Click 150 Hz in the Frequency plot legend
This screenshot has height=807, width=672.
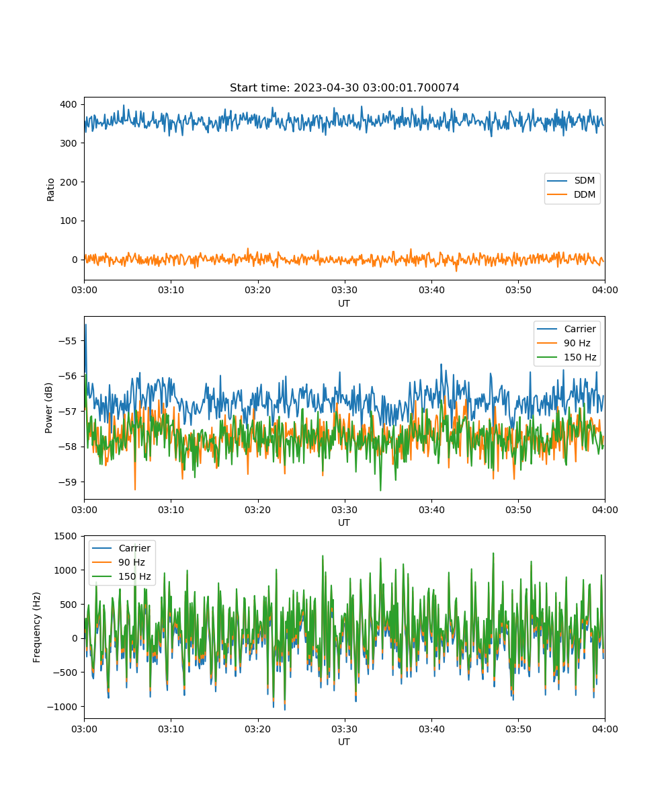pos(134,577)
